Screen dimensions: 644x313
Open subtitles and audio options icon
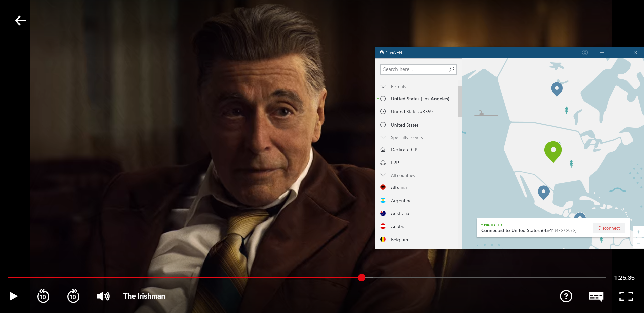[596, 296]
